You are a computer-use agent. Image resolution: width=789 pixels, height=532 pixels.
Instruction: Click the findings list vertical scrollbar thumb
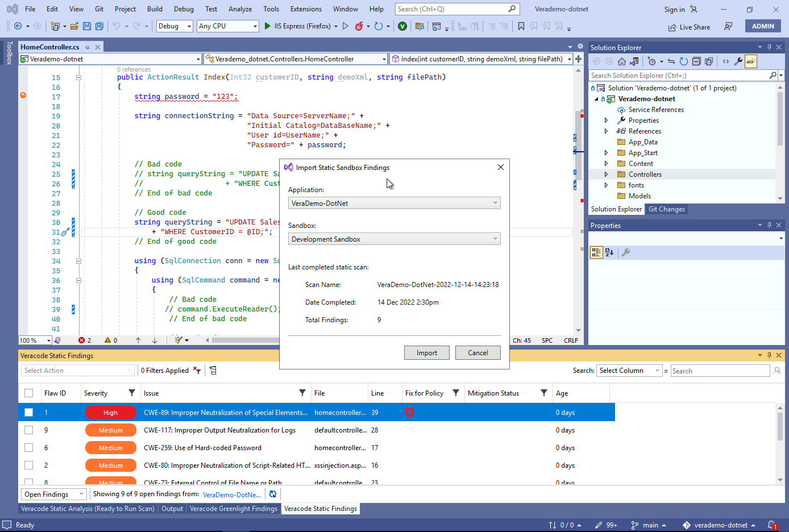coord(780,426)
